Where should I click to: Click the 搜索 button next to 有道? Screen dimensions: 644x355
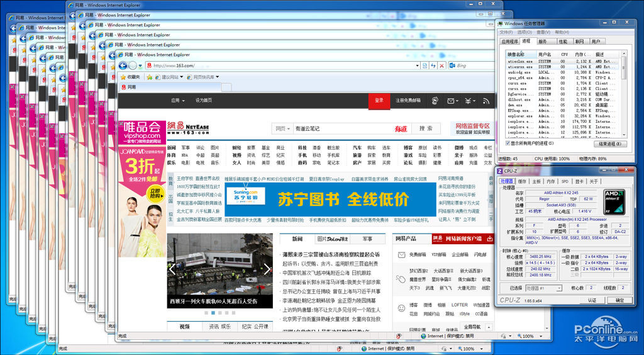coord(426,128)
